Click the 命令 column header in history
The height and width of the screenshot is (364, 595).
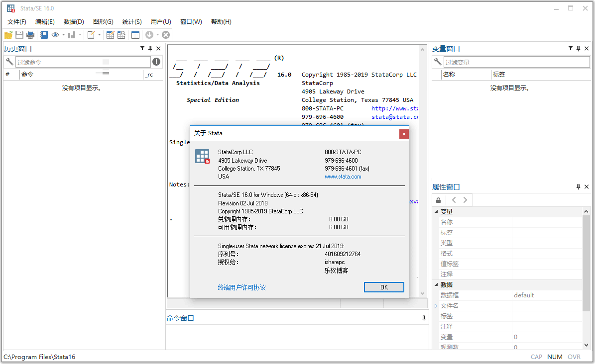tap(81, 74)
